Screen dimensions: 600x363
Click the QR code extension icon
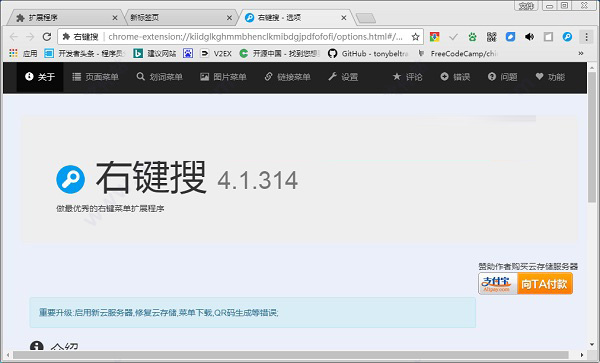click(491, 37)
